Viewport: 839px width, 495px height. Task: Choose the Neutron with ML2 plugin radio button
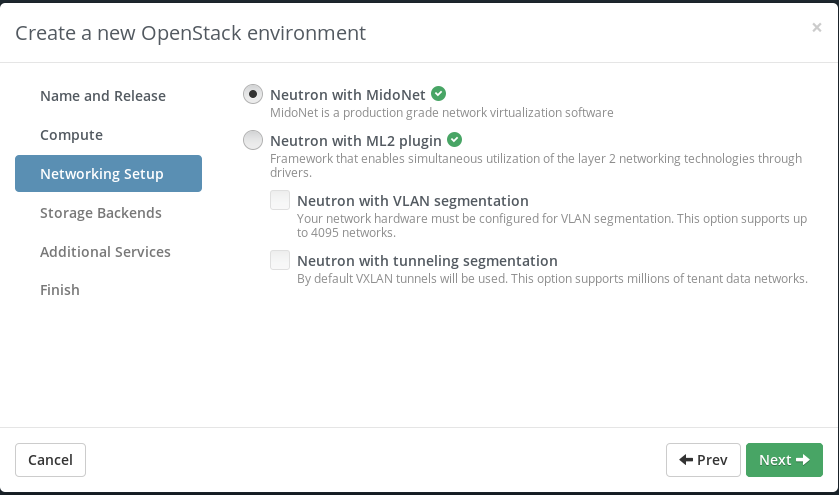[253, 141]
